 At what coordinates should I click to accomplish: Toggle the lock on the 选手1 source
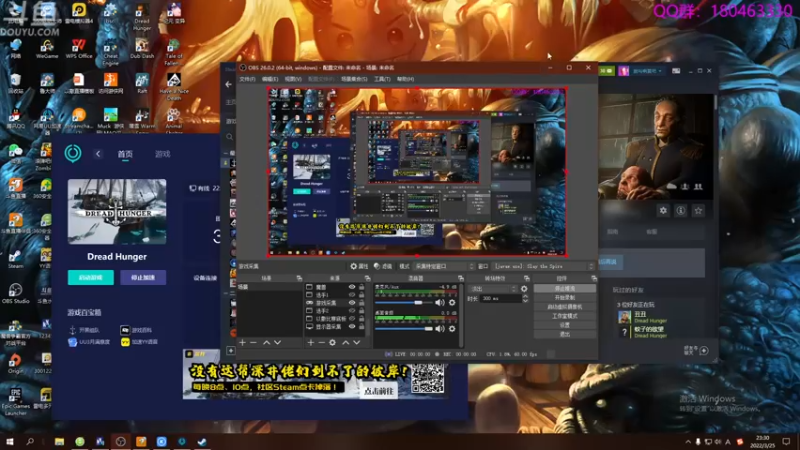(x=361, y=295)
